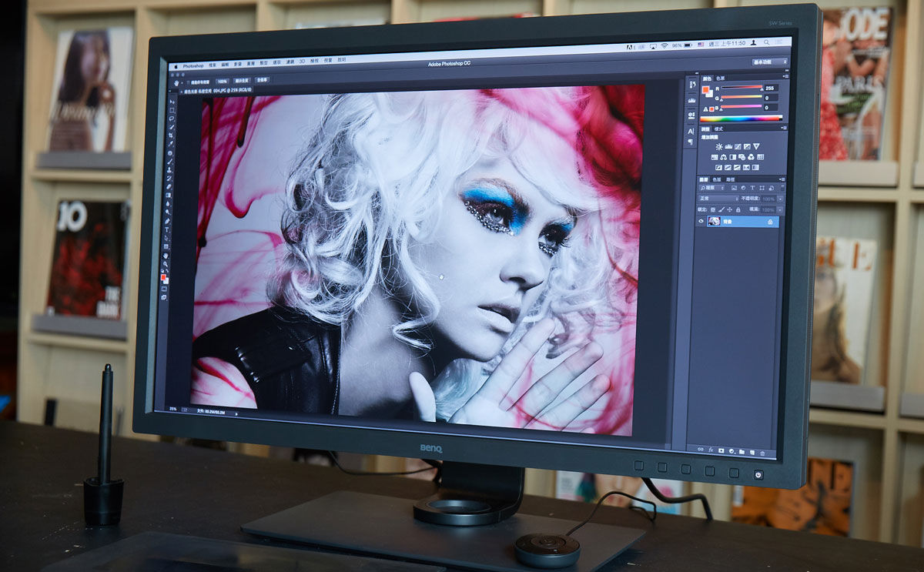Select the Eyedropper tool

tap(171, 145)
